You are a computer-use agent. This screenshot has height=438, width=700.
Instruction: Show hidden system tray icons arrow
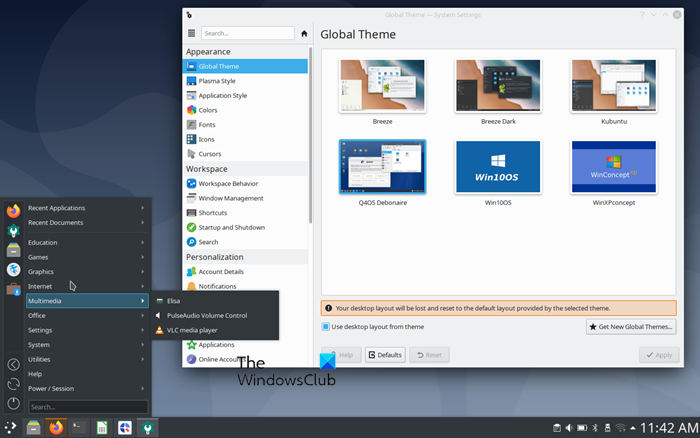tap(633, 428)
